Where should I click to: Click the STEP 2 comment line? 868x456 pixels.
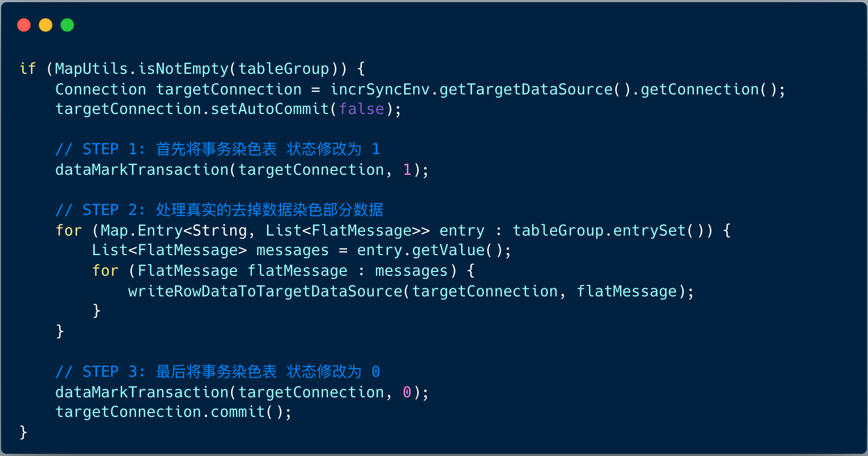219,210
